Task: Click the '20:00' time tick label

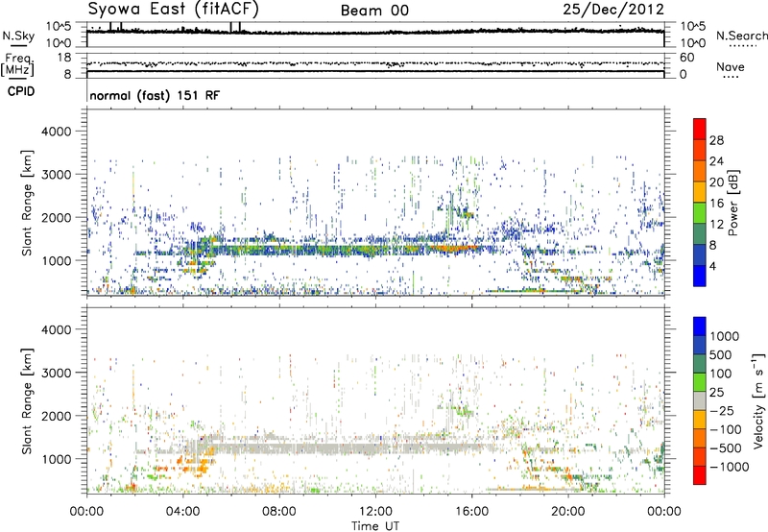Action: click(x=567, y=512)
